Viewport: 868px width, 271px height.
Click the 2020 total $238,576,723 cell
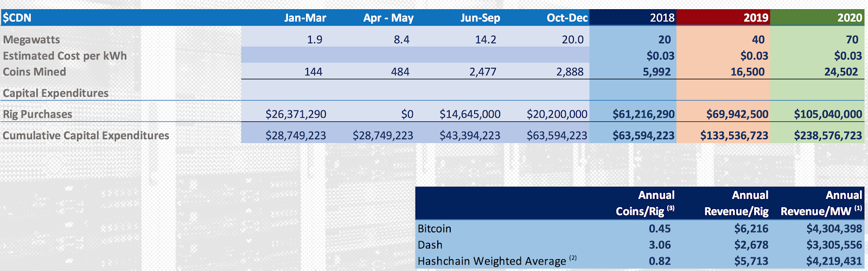pos(828,135)
